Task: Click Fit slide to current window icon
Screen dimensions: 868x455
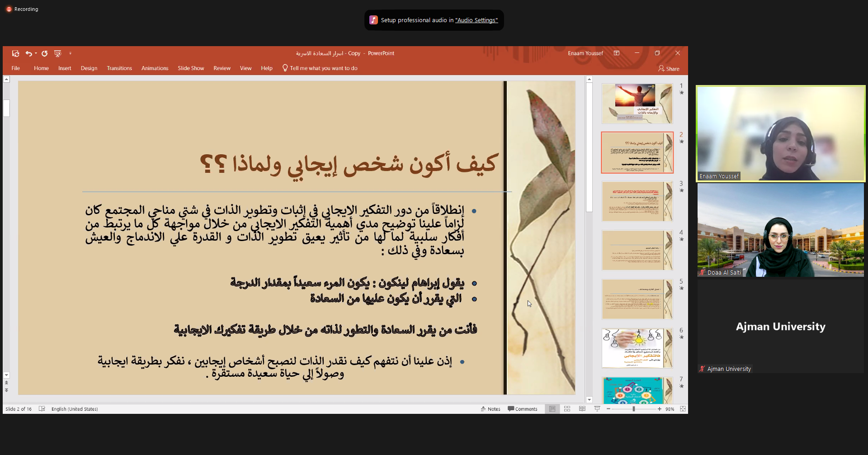Action: (683, 409)
